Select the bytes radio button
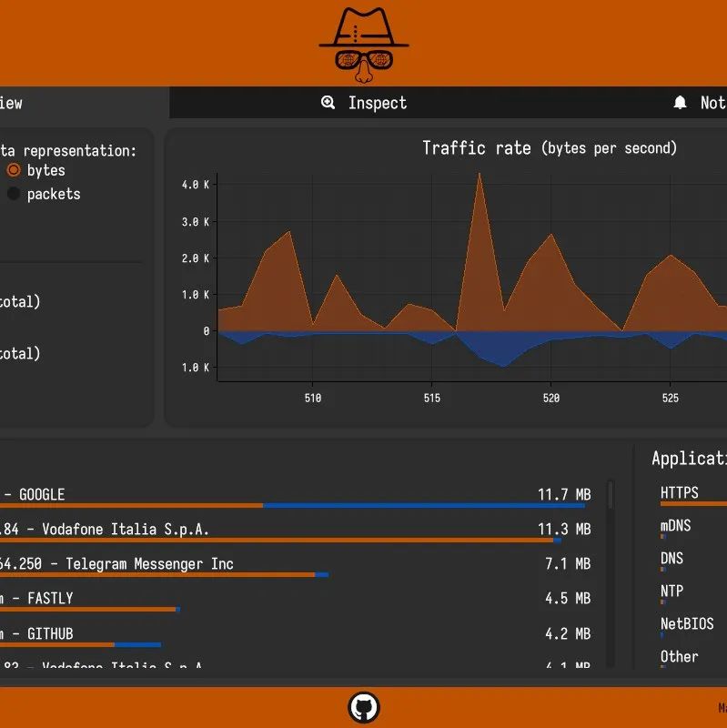The width and height of the screenshot is (727, 728). pos(14,170)
